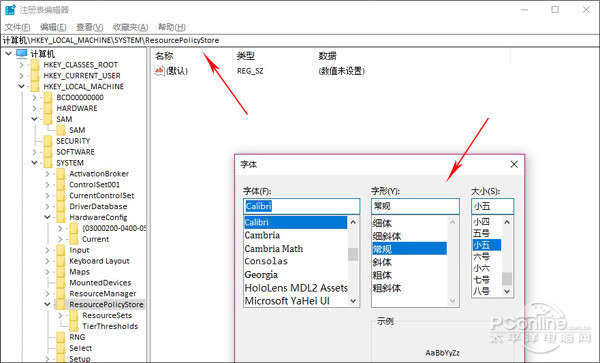Click the ActivationBroker folder icon
Image resolution: width=600 pixels, height=363 pixels.
pos(61,174)
